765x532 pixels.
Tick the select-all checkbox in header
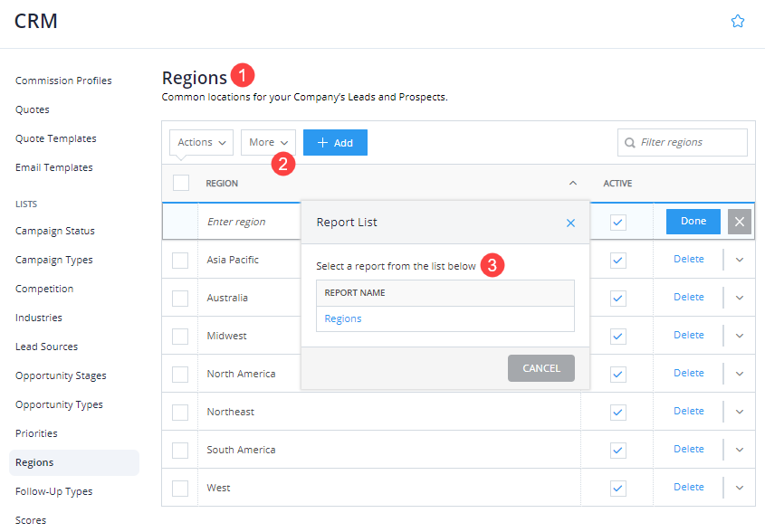tap(181, 183)
